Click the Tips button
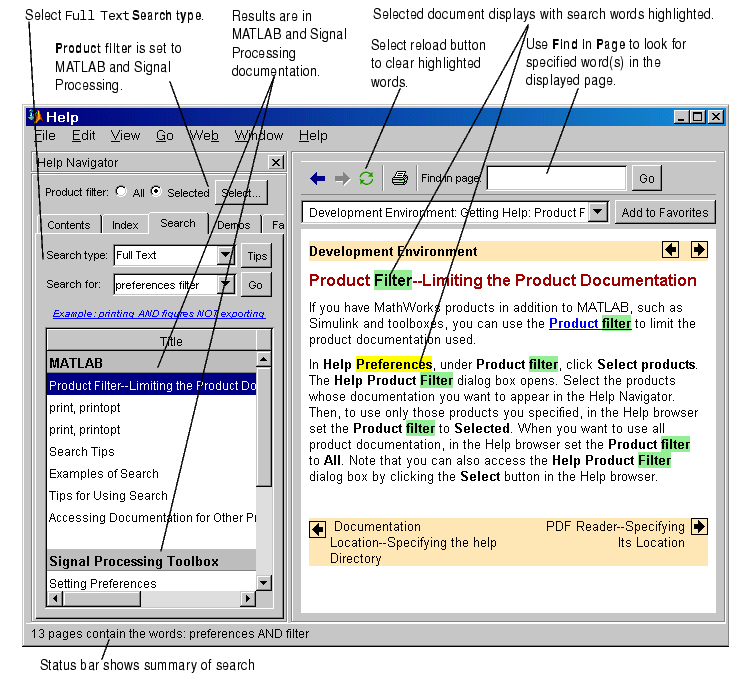This screenshot has width=729, height=684. (257, 256)
